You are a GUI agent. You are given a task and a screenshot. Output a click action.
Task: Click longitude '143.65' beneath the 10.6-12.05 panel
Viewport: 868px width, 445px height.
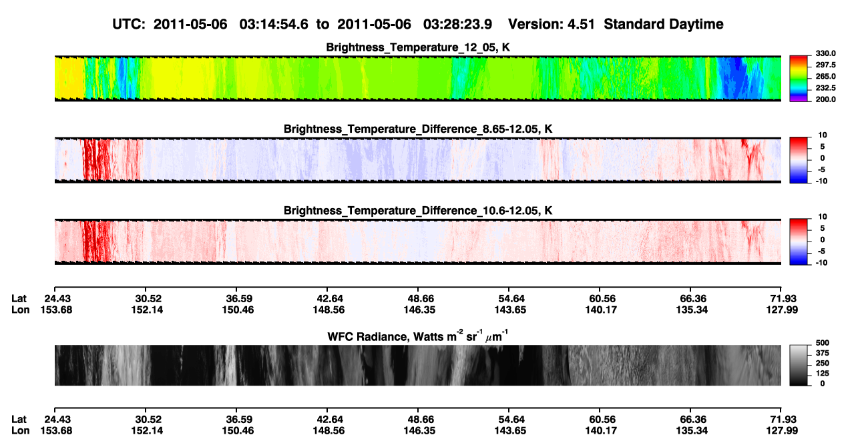[509, 310]
